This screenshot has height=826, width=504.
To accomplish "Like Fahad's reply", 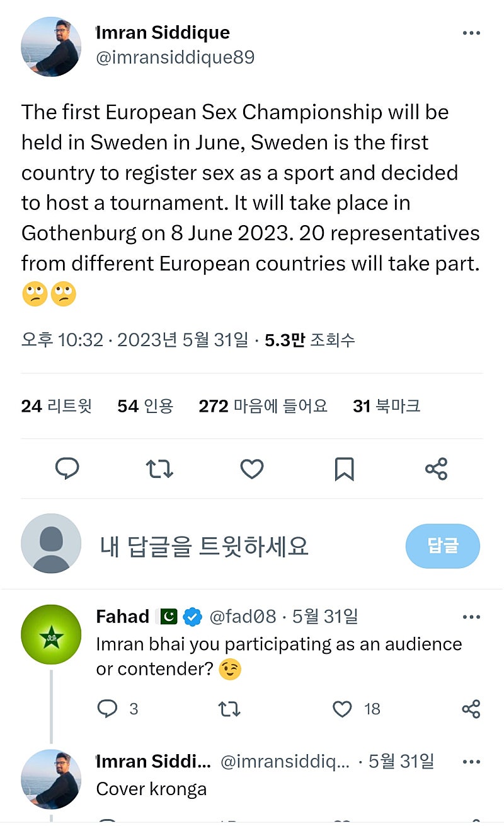I will (342, 709).
